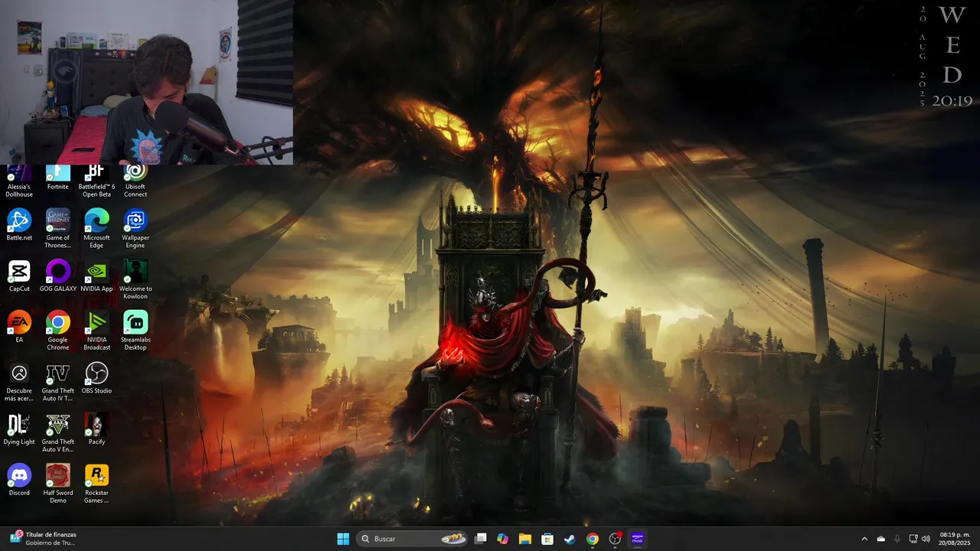Open Steam from the taskbar

(x=570, y=539)
